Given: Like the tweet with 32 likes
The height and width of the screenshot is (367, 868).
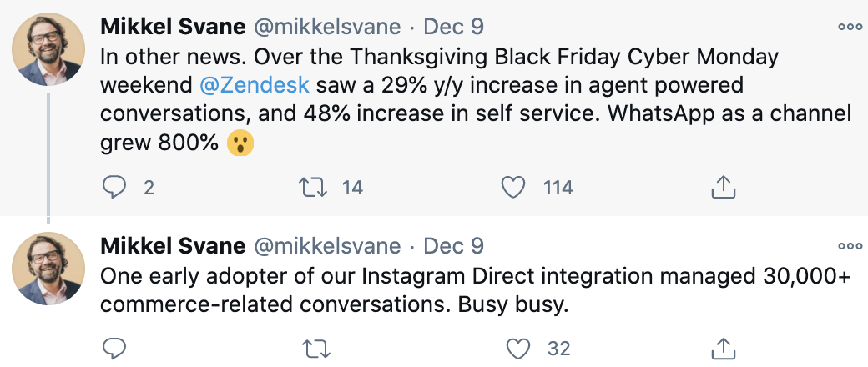Looking at the screenshot, I should [518, 348].
